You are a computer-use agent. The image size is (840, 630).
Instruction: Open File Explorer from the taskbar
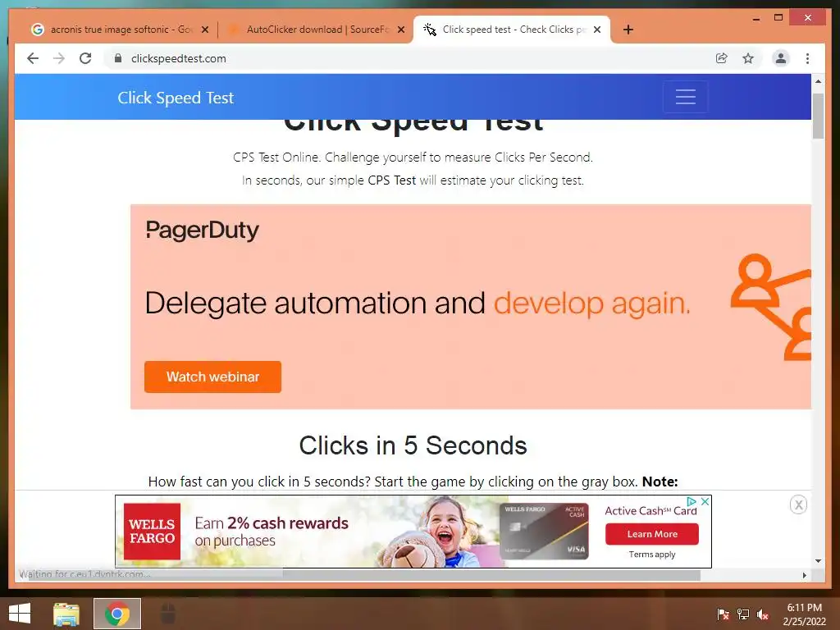click(x=66, y=614)
